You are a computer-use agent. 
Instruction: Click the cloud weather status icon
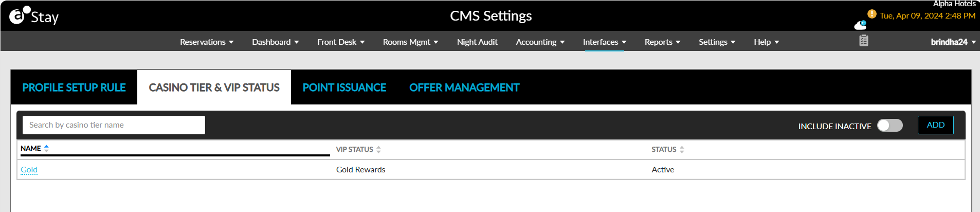click(860, 25)
